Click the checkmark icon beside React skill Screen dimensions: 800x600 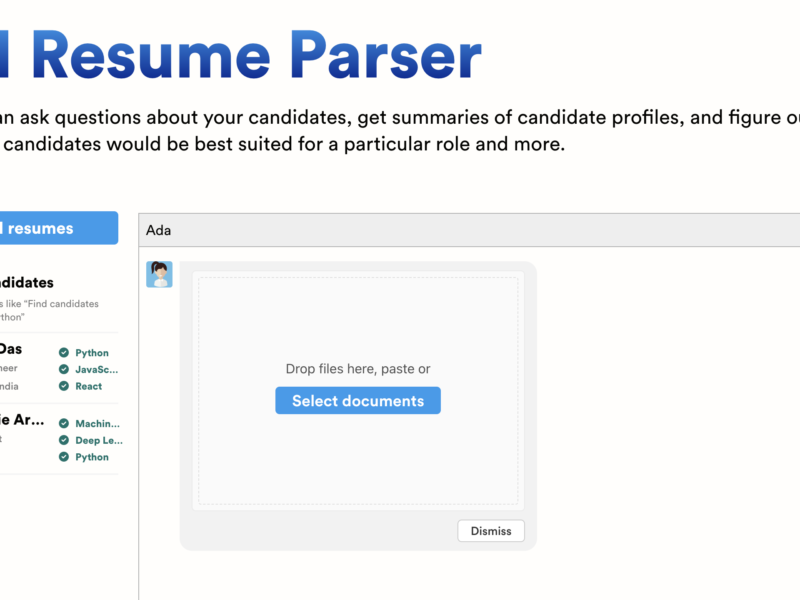(64, 386)
